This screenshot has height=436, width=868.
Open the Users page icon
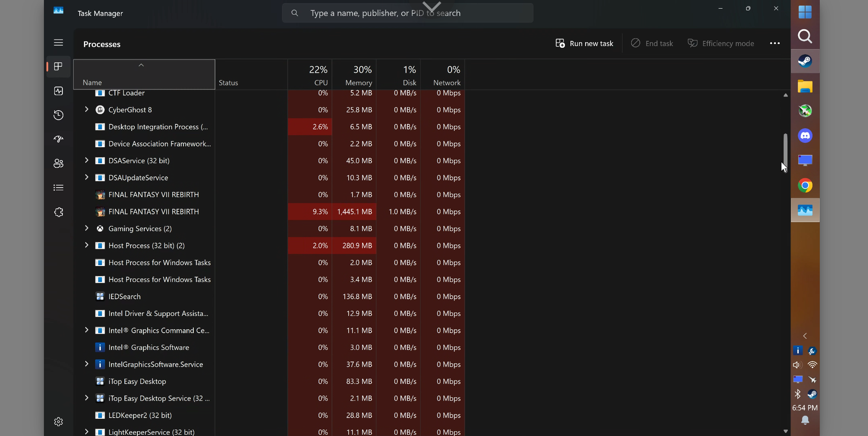(59, 164)
